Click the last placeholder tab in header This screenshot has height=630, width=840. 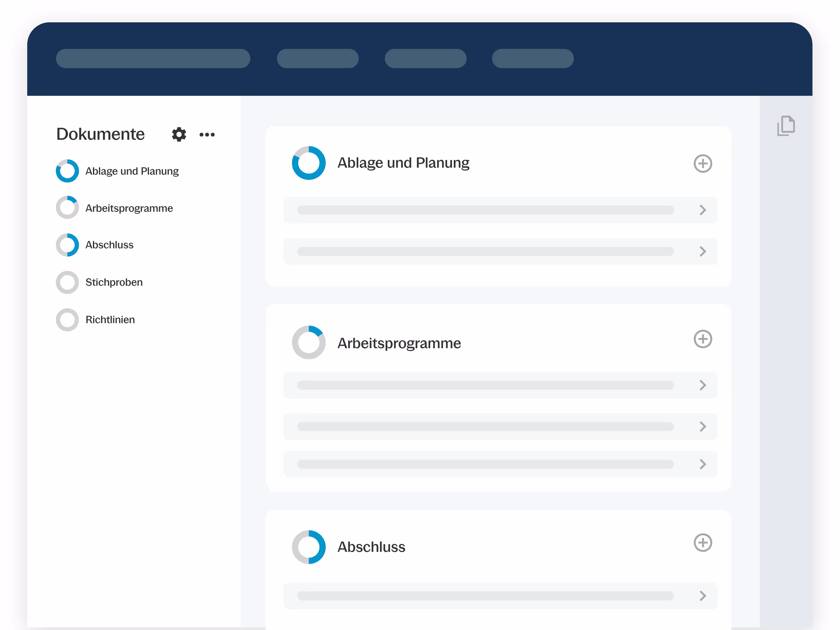click(533, 59)
